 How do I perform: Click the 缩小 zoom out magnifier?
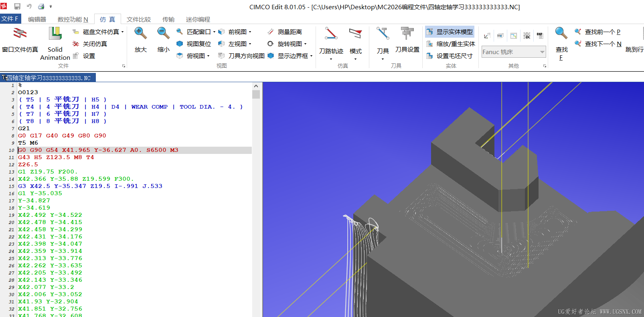pyautogui.click(x=163, y=40)
